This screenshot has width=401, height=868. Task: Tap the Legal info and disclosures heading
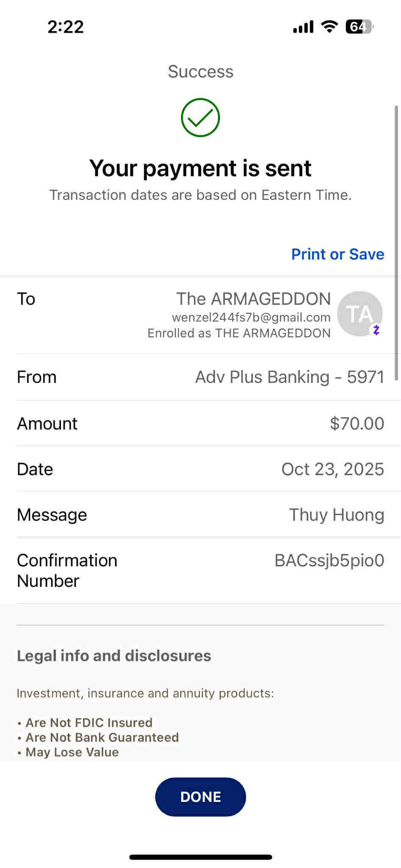pos(114,656)
